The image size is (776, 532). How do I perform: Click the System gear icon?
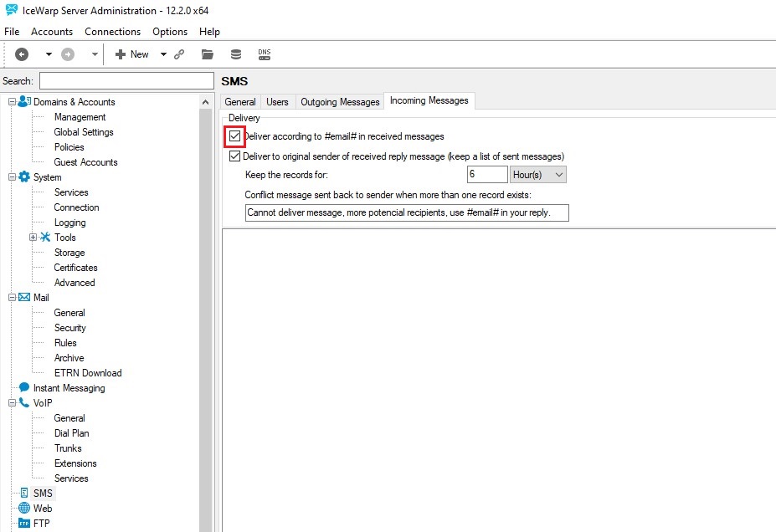24,176
